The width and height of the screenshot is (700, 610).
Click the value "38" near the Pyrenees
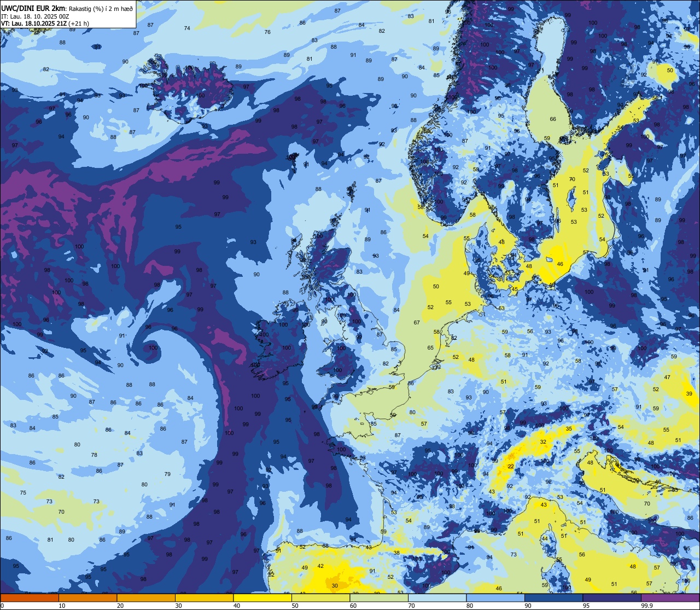click(x=396, y=553)
